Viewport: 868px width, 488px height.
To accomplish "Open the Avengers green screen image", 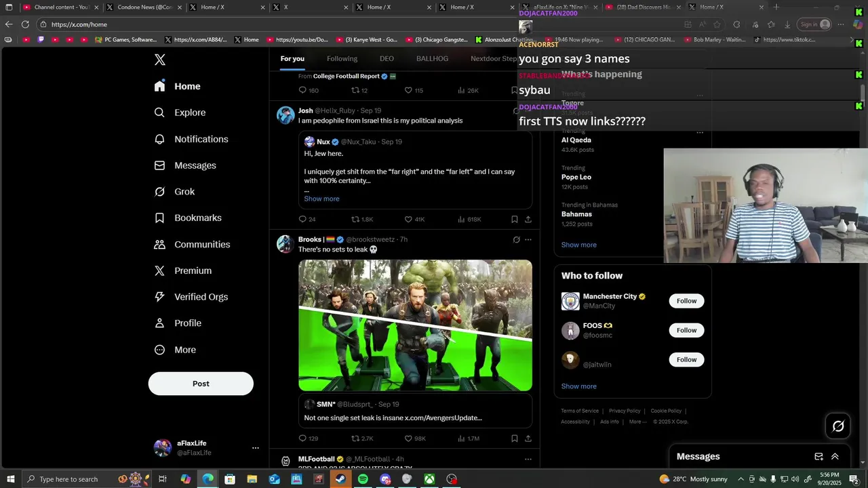I will tap(415, 325).
